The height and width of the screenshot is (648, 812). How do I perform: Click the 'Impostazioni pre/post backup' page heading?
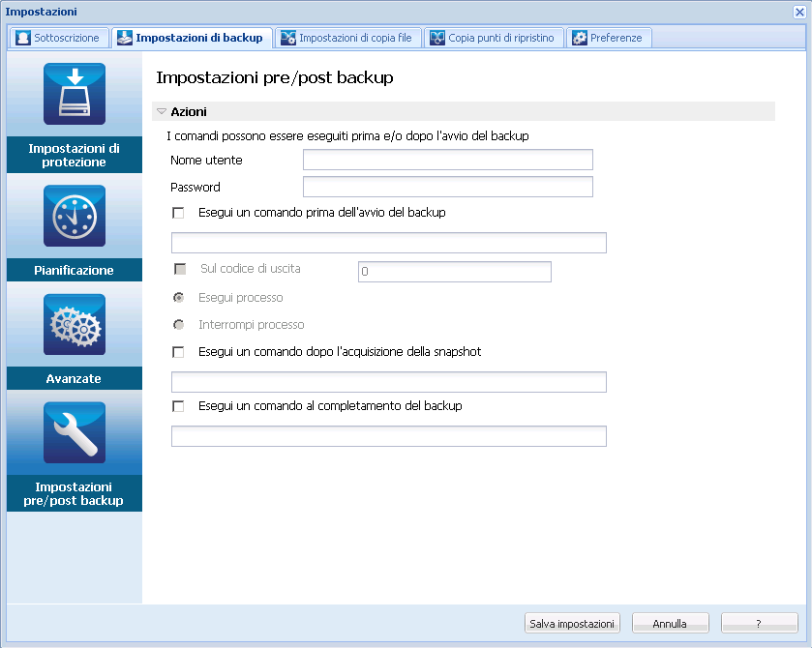275,77
